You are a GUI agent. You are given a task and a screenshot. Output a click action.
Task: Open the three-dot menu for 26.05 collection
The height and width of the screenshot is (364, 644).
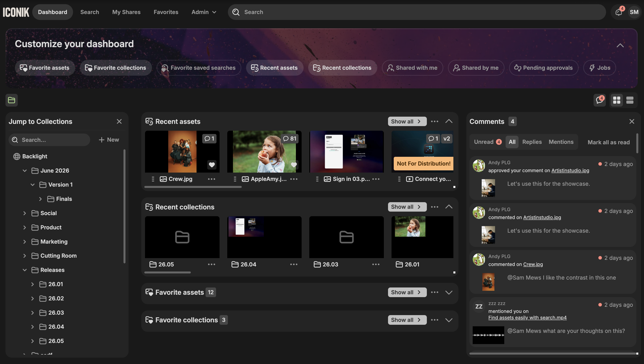pyautogui.click(x=211, y=264)
